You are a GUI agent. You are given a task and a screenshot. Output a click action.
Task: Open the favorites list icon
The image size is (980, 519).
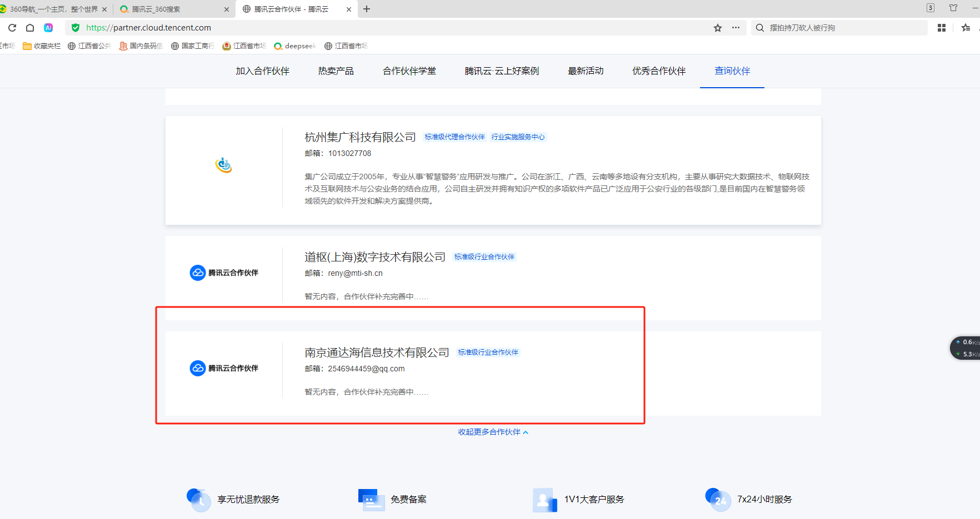pyautogui.click(x=966, y=28)
